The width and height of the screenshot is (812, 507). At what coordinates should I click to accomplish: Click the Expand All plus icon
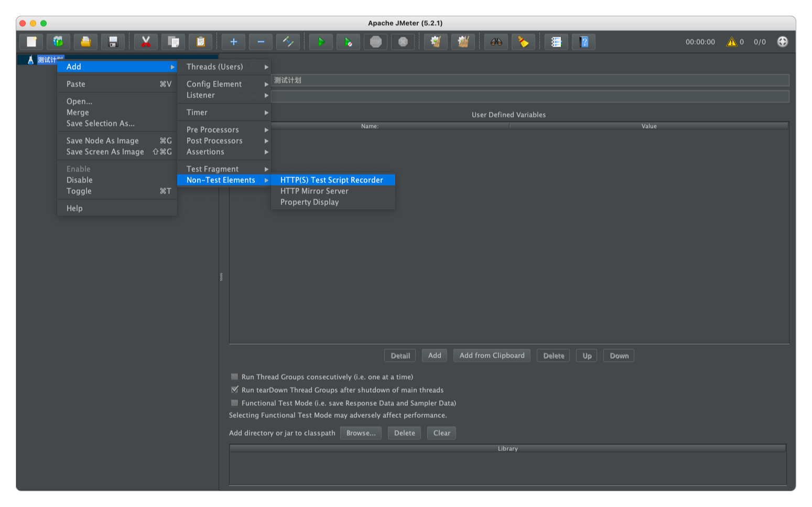234,42
